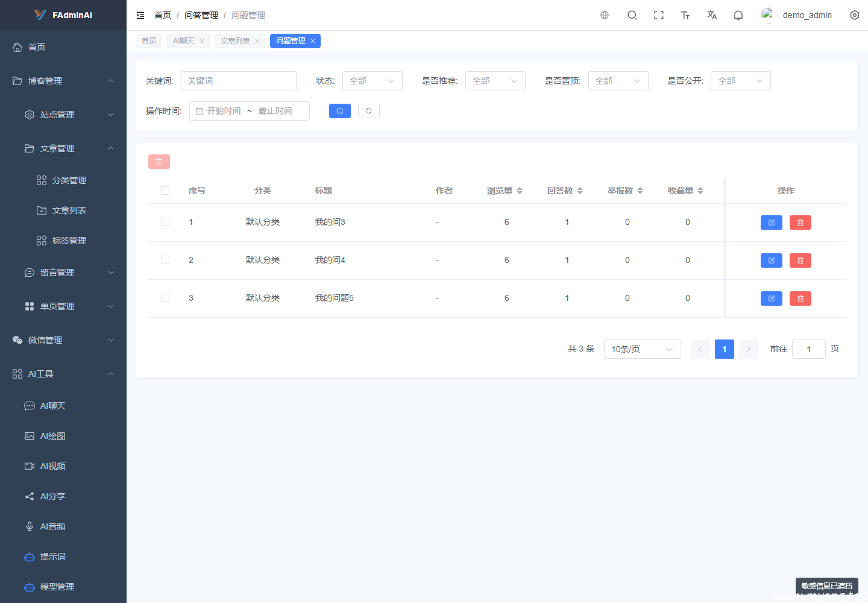The height and width of the screenshot is (603, 868).
Task: Check the checkbox for row 1
Action: click(x=165, y=222)
